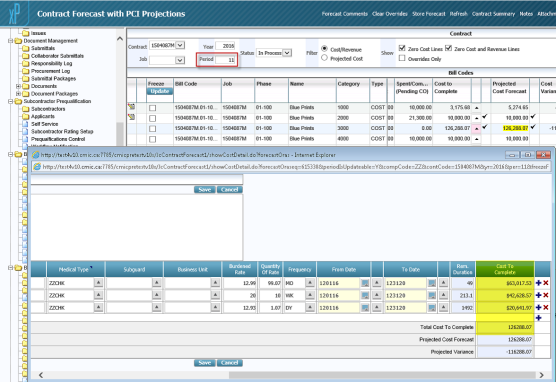Enable Overrides Only checkbox

(402, 58)
